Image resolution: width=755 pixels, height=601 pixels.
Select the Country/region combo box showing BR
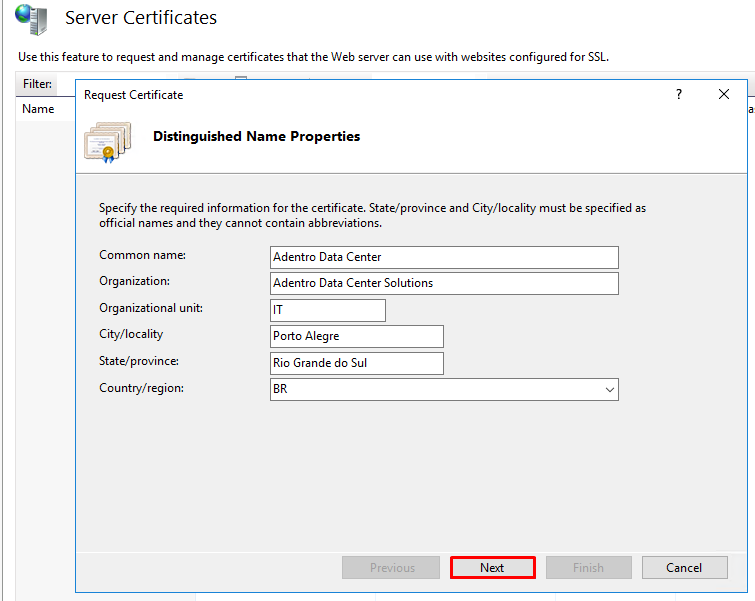tap(444, 389)
